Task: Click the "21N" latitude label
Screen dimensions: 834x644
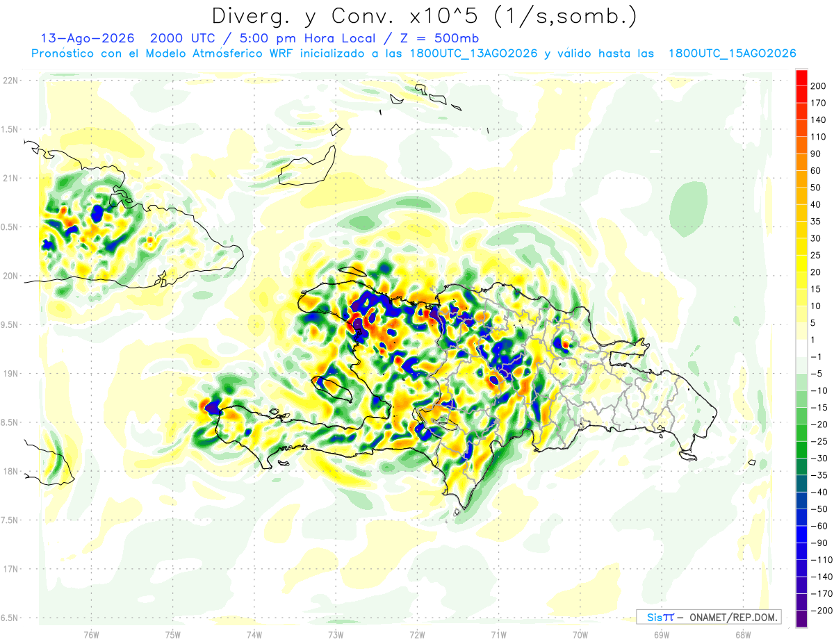Action: 10,178
